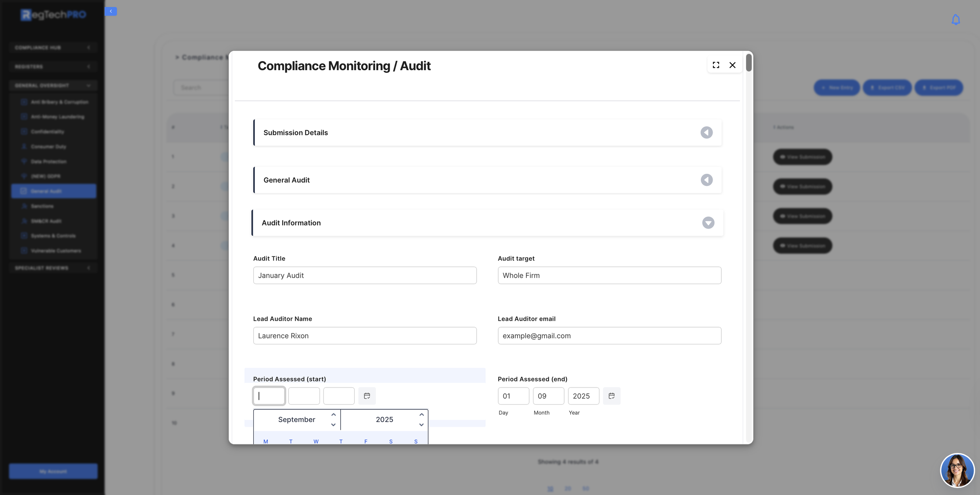Screen dimensions: 980x495
Task: Click the Audit target field
Action: coord(609,275)
